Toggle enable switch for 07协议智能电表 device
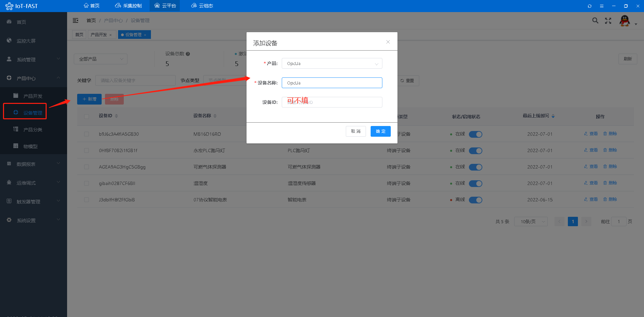 coord(475,200)
